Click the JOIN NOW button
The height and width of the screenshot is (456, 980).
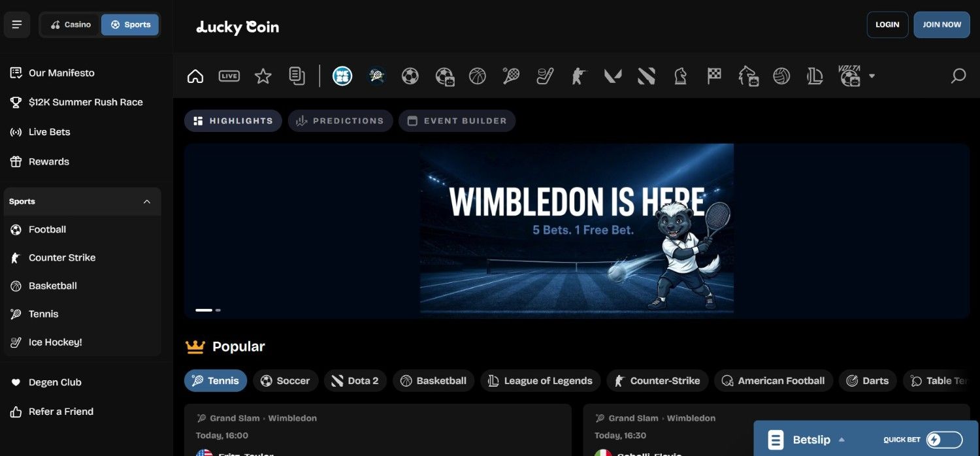941,25
